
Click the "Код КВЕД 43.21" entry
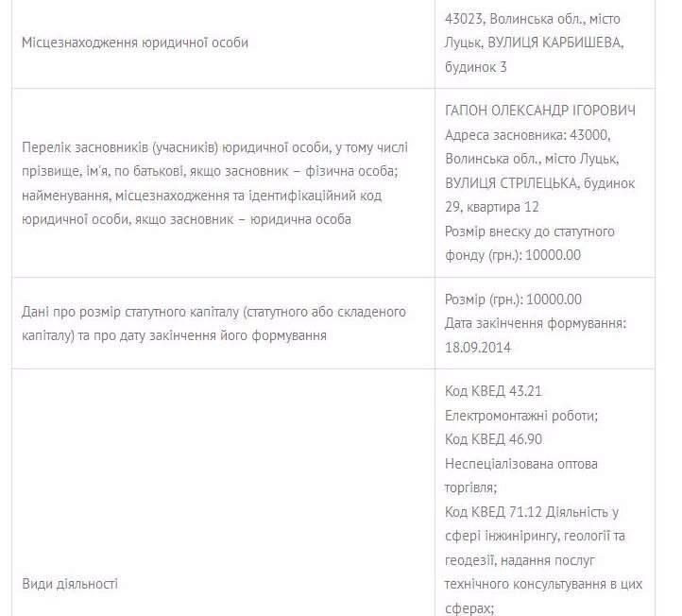tap(493, 391)
